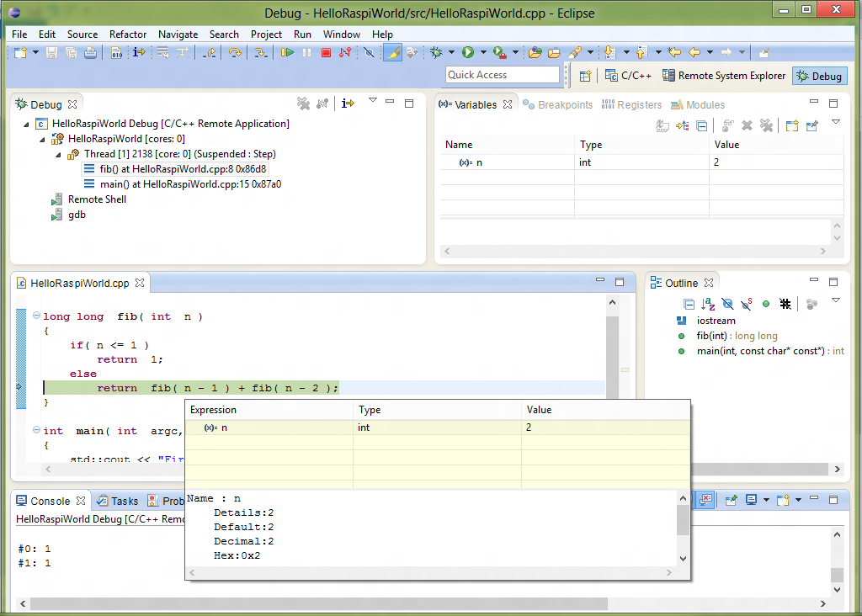Click the Open Perspective icon
The height and width of the screenshot is (616, 862).
pyautogui.click(x=586, y=76)
